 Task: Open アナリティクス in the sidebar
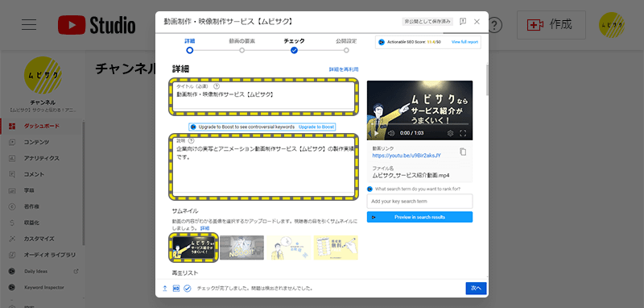click(41, 158)
